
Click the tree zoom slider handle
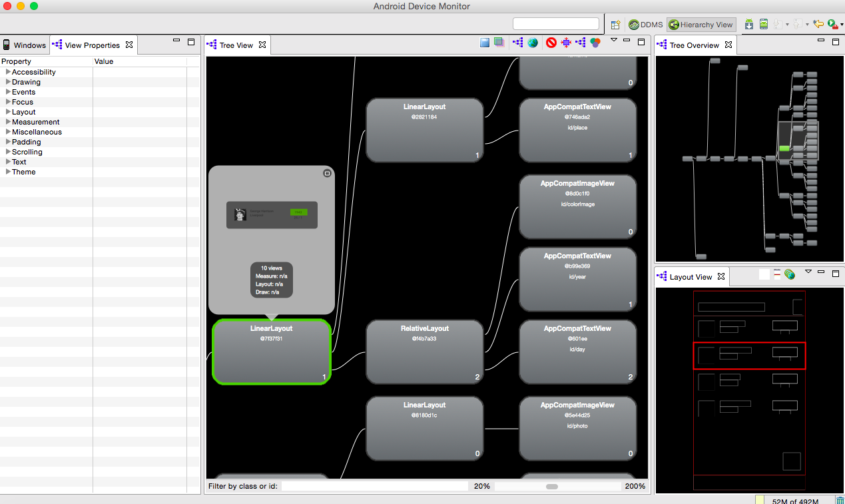[551, 487]
